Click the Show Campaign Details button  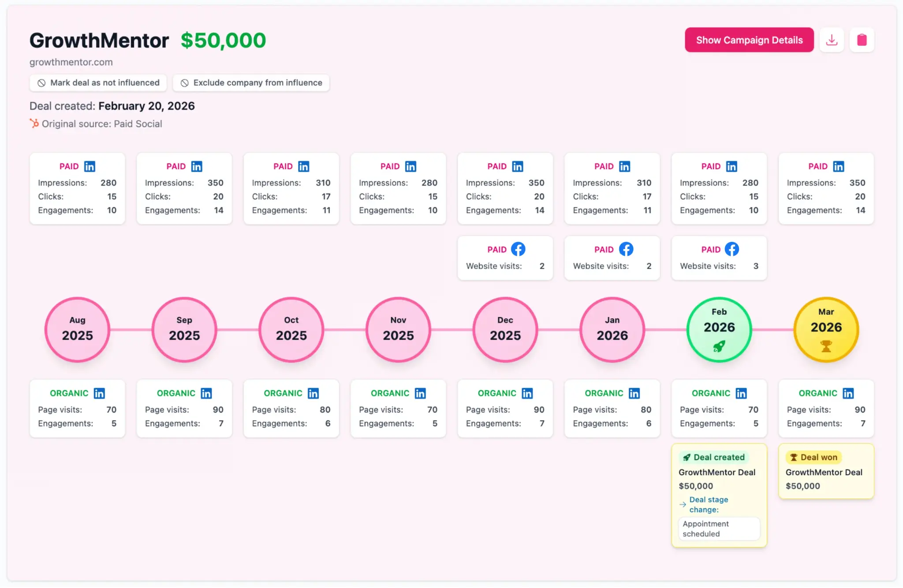point(749,40)
